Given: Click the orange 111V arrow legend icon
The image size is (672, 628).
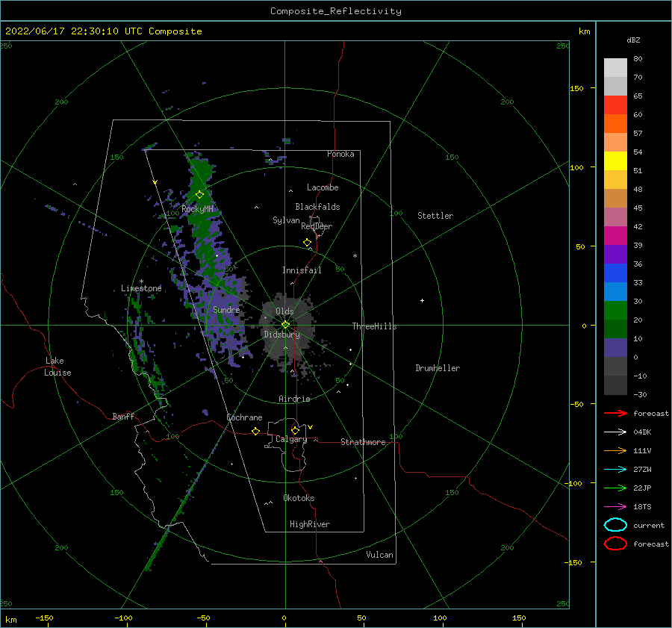Looking at the screenshot, I should click(x=615, y=450).
